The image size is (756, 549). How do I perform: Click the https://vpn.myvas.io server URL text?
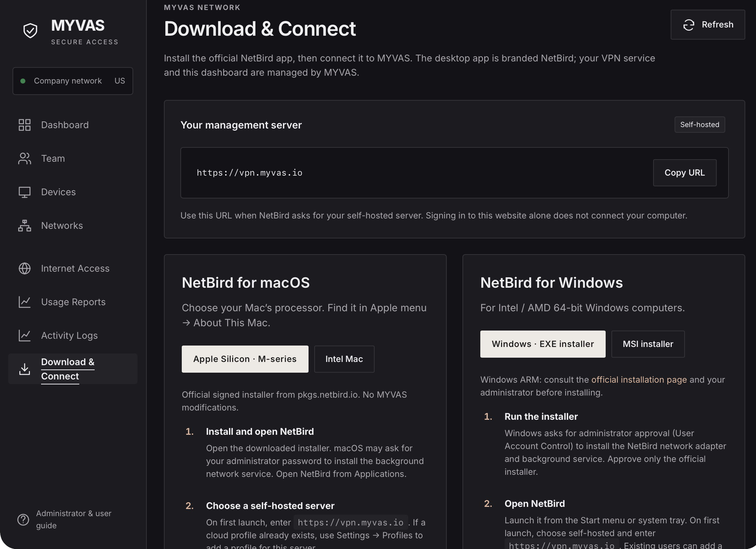click(250, 173)
